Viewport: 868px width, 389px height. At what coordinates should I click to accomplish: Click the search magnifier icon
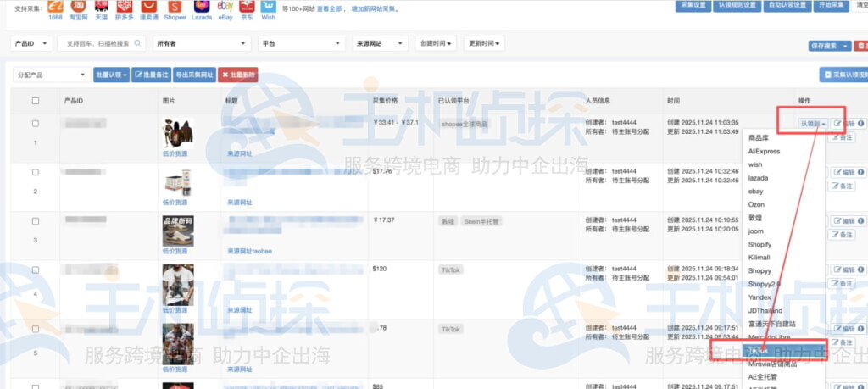[x=138, y=43]
